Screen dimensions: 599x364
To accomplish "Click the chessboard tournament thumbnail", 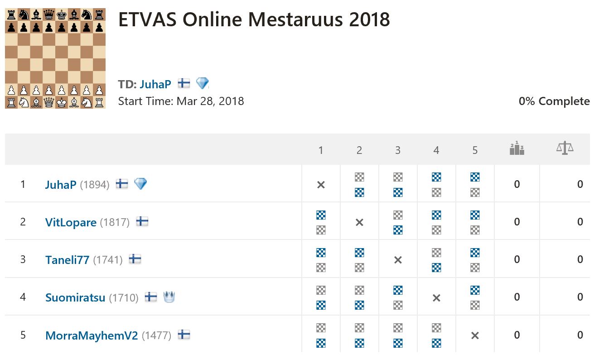I will click(55, 58).
